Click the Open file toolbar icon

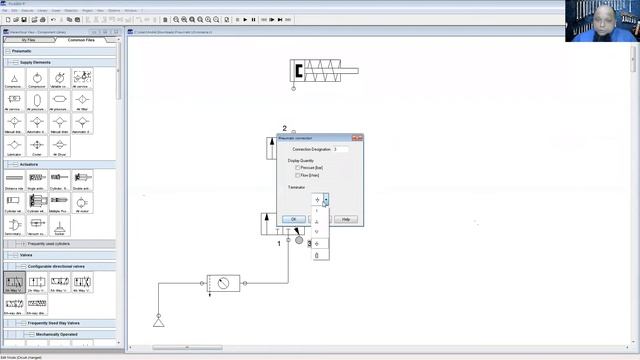coord(16,20)
